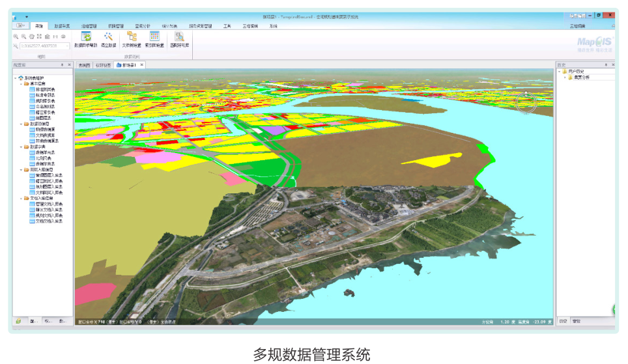628x364 pixels.
Task: Collapse the 基本信息 tree folder
Action: (x=20, y=84)
